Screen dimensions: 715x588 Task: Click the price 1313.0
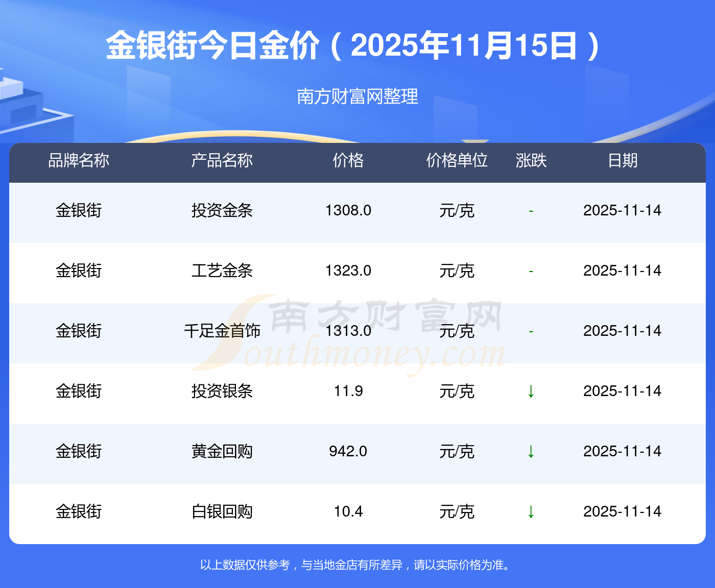(x=348, y=331)
